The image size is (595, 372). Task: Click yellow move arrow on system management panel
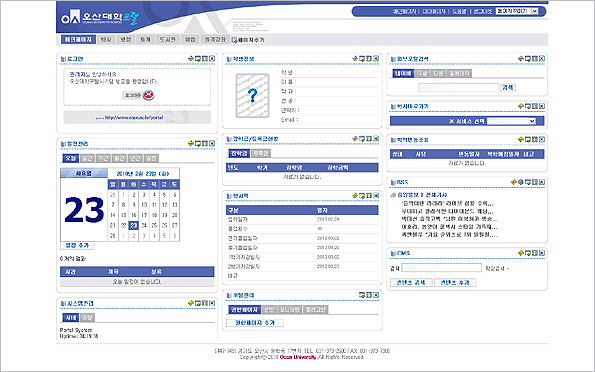190,303
